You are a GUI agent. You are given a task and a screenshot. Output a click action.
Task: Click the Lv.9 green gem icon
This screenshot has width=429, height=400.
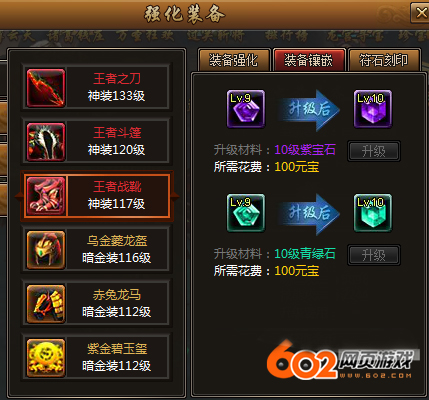pos(246,213)
